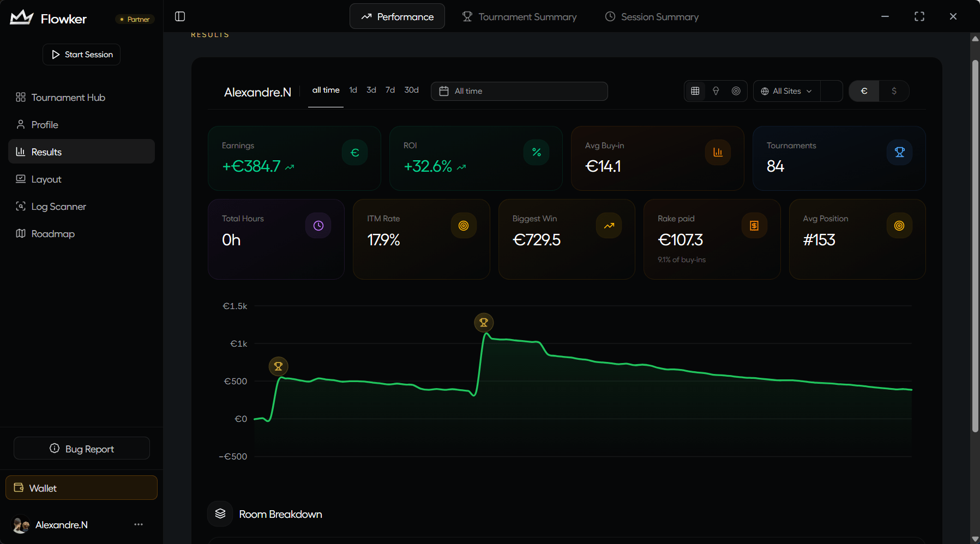The width and height of the screenshot is (980, 544).
Task: Open the Roadmap page
Action: [x=81, y=233]
